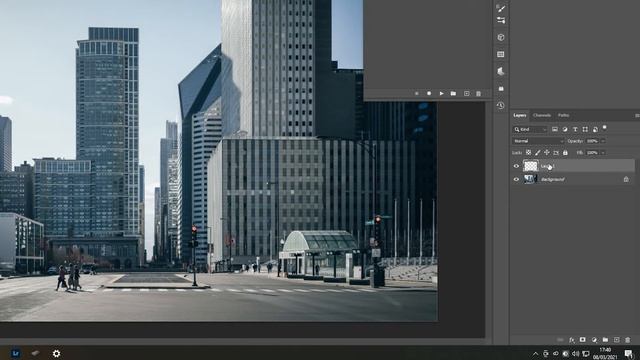Open the table-grid panel icon in side strip
Viewport: 640px width, 360px height.
click(x=501, y=54)
